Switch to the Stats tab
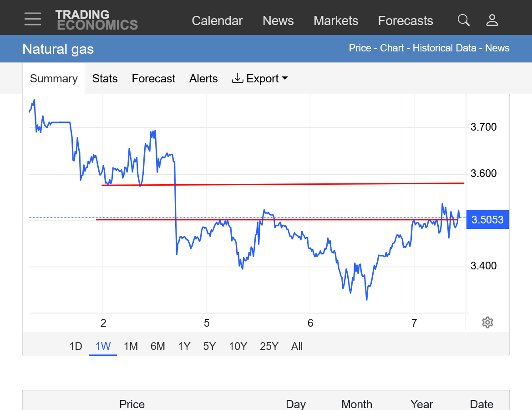 [x=105, y=79]
